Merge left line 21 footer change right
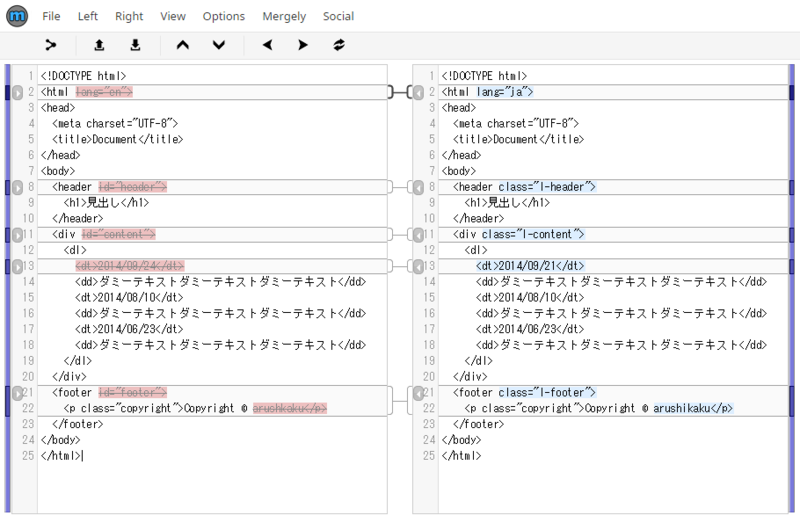 click(x=17, y=393)
